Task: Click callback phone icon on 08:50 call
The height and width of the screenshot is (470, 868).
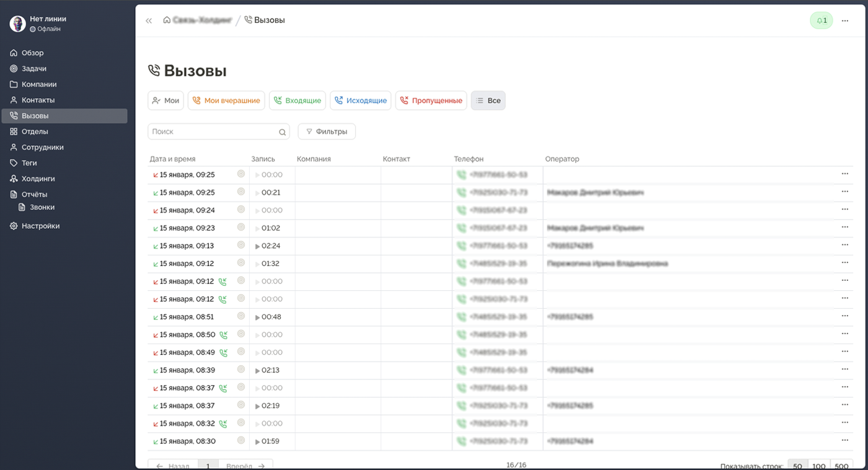Action: coord(223,335)
